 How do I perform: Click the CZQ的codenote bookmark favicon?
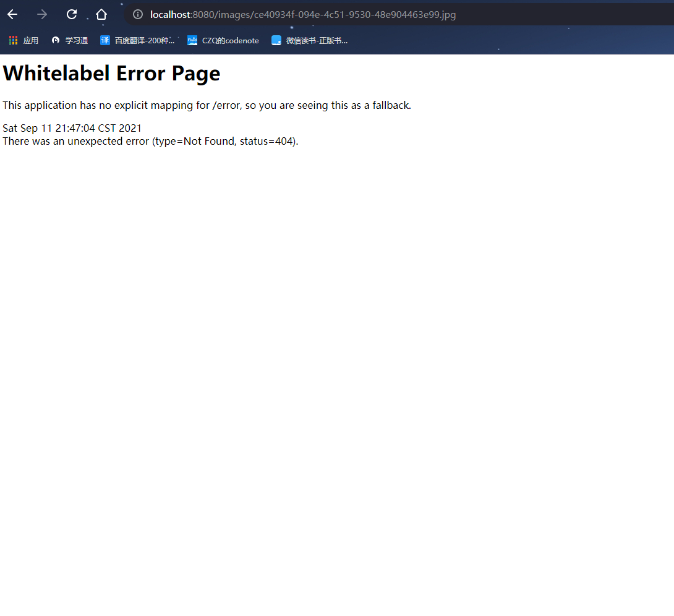192,40
